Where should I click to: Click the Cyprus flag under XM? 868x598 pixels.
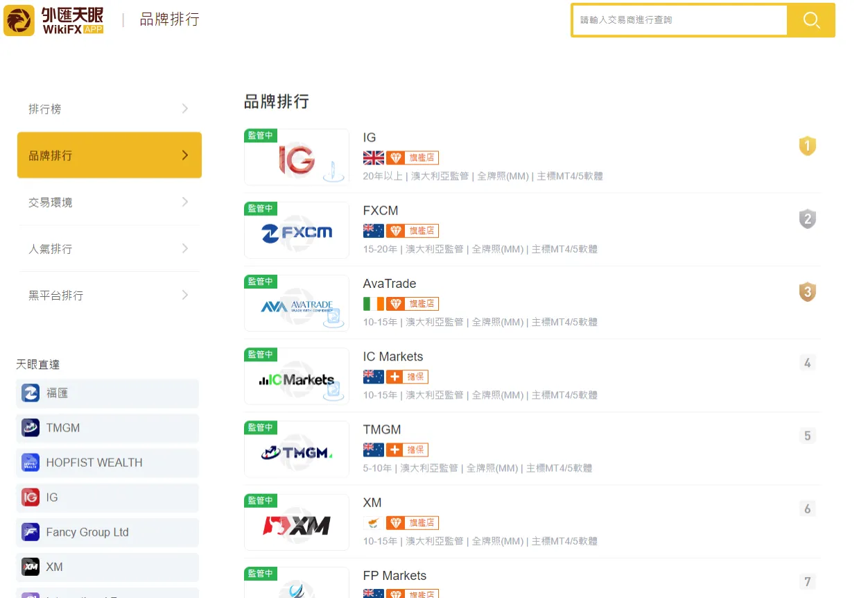pos(373,522)
